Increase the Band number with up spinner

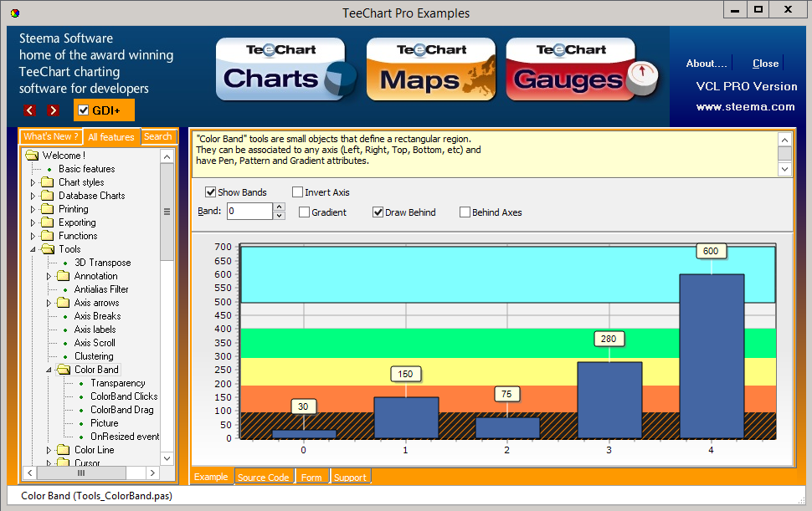tap(279, 207)
